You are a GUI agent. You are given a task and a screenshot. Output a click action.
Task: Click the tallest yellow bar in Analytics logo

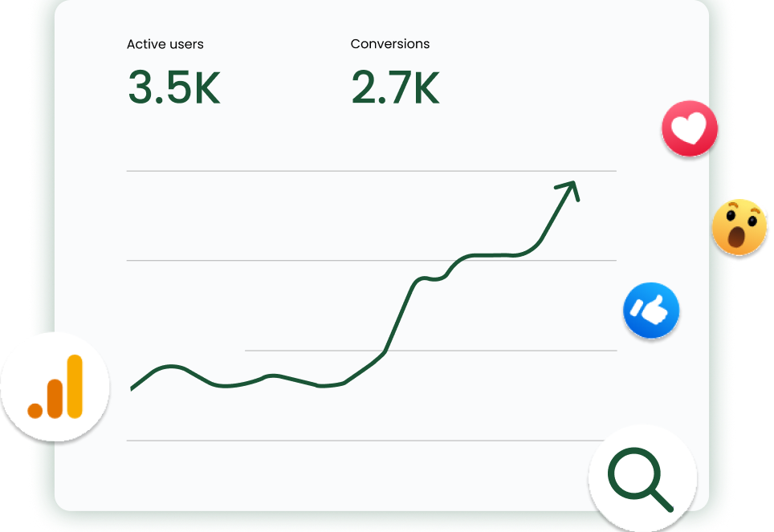click(x=75, y=387)
